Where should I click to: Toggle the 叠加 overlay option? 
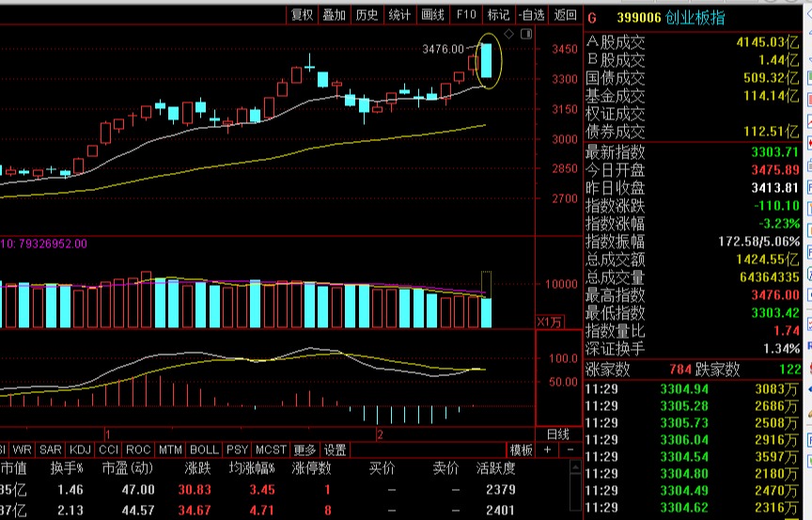tap(334, 14)
